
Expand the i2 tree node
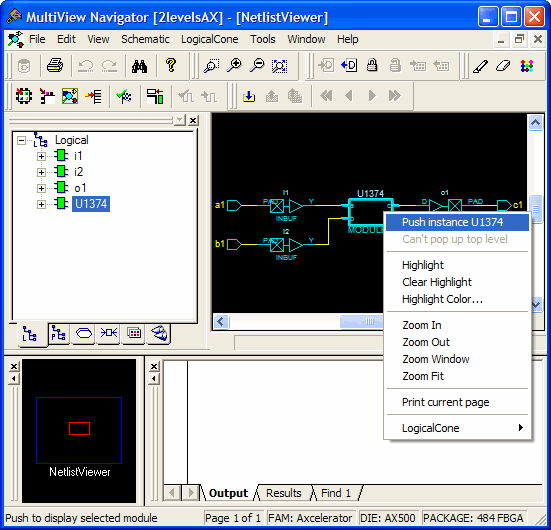41,172
